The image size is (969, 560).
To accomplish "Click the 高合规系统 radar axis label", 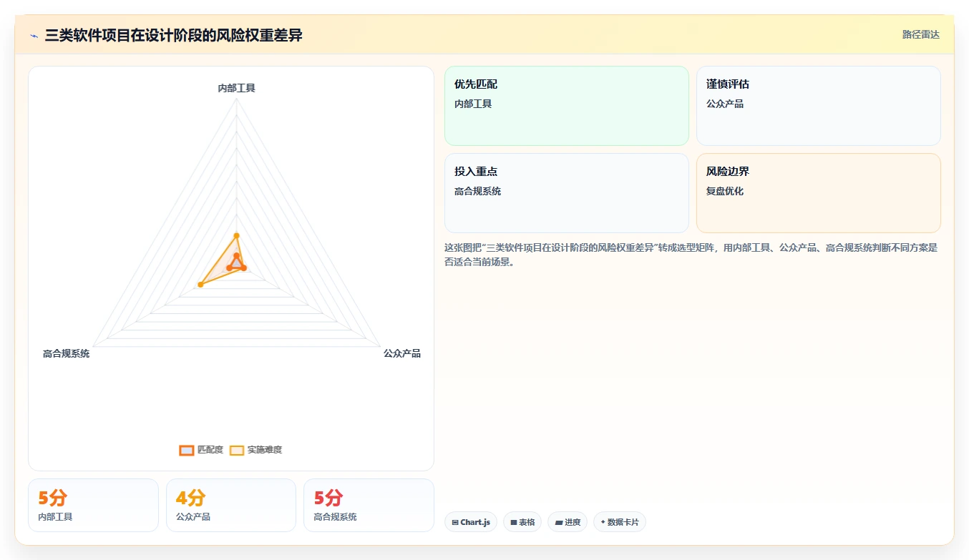I will pos(66,353).
